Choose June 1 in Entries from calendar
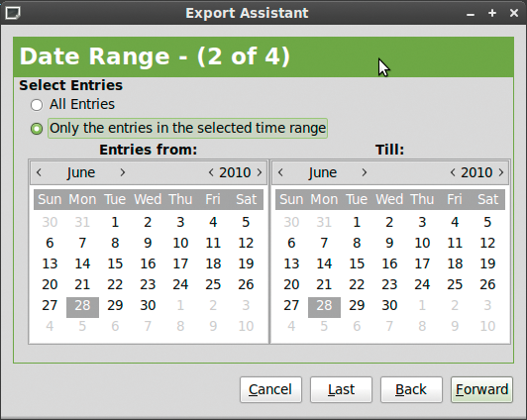Screen dimensions: 527x420 coord(115,222)
